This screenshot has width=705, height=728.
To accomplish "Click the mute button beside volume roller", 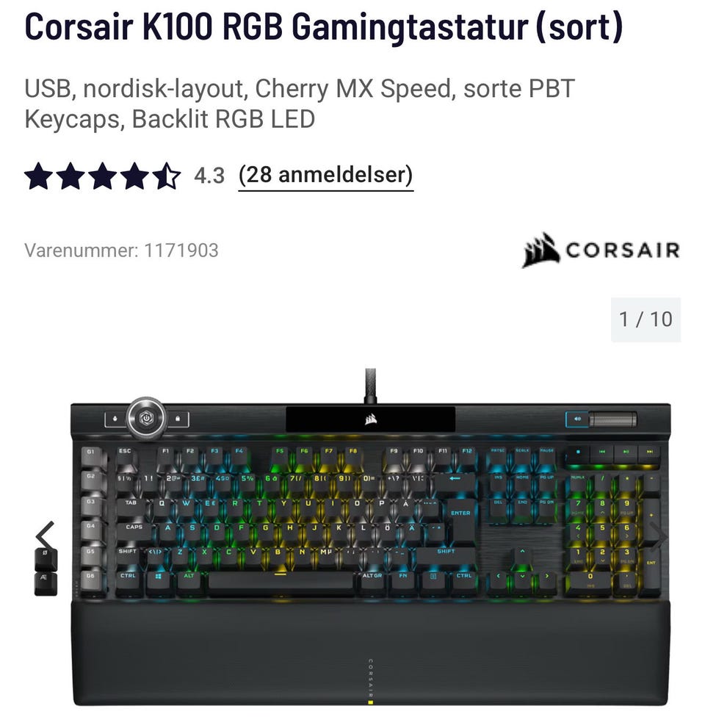I will pyautogui.click(x=577, y=419).
